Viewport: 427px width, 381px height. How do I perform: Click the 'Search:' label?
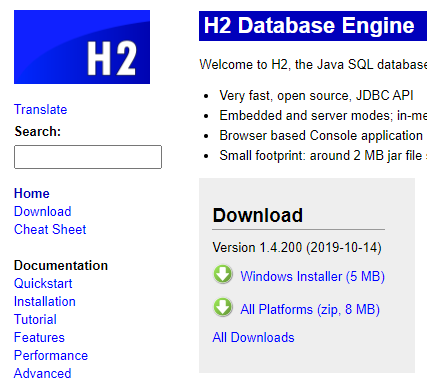[38, 131]
